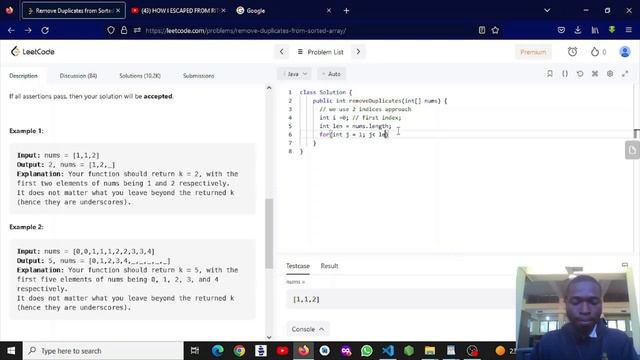Click the taskbar search box

[104, 351]
